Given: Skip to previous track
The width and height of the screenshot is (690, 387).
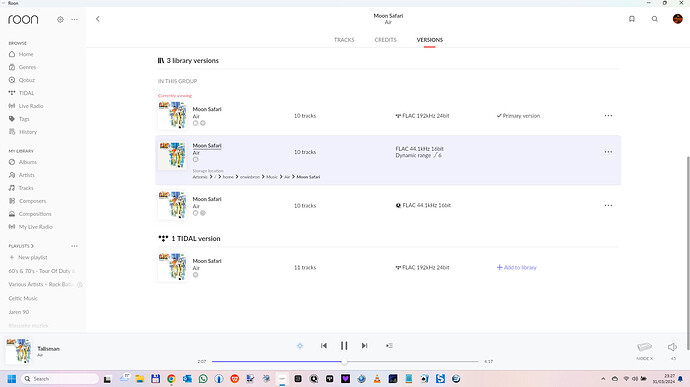Looking at the screenshot, I should click(x=324, y=346).
